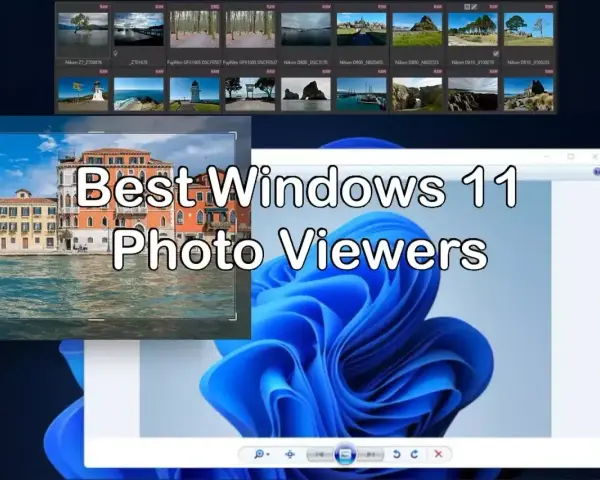Select the forest path thumbnail marked RAW
Image resolution: width=600 pixels, height=480 pixels.
tap(250, 29)
